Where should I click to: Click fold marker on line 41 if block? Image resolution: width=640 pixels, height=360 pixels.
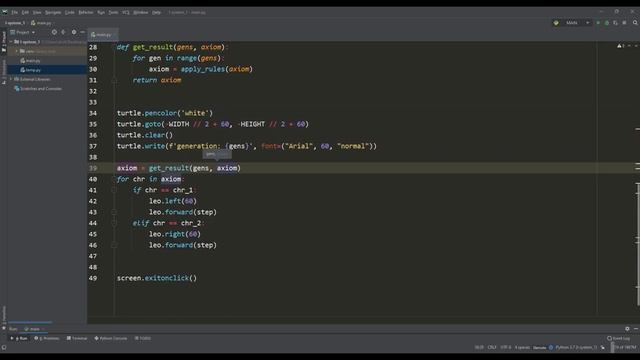114,190
